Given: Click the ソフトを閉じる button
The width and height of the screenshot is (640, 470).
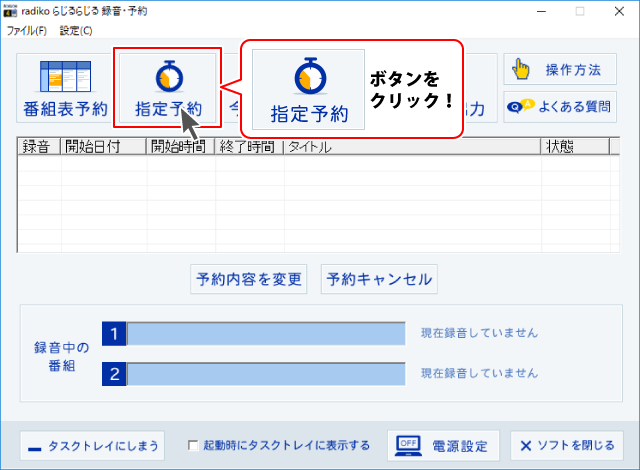Looking at the screenshot, I should pyautogui.click(x=567, y=446).
